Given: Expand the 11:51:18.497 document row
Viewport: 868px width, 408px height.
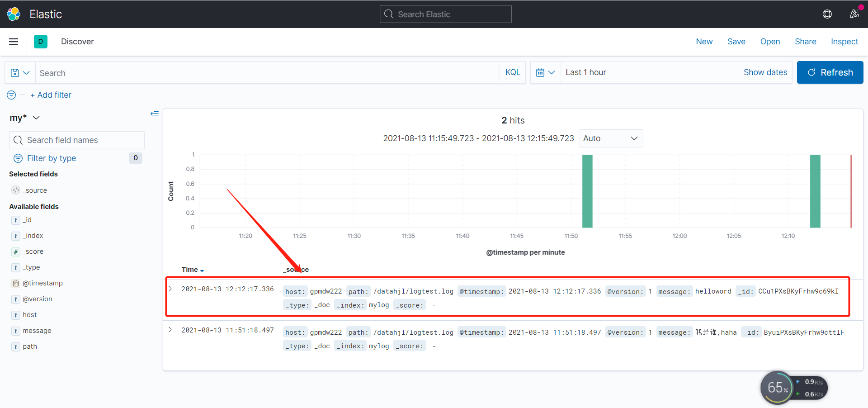Looking at the screenshot, I should [x=170, y=330].
